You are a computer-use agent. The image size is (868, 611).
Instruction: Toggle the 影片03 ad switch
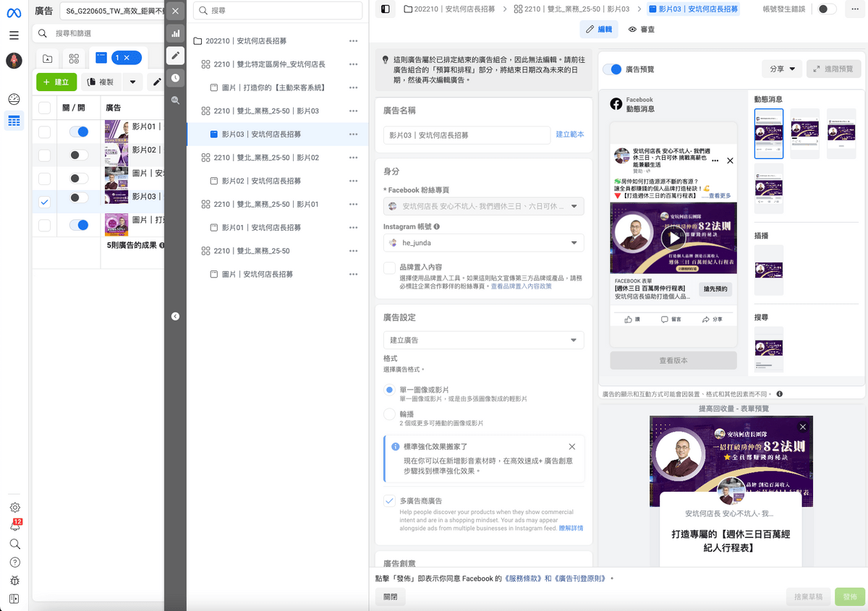click(79, 197)
